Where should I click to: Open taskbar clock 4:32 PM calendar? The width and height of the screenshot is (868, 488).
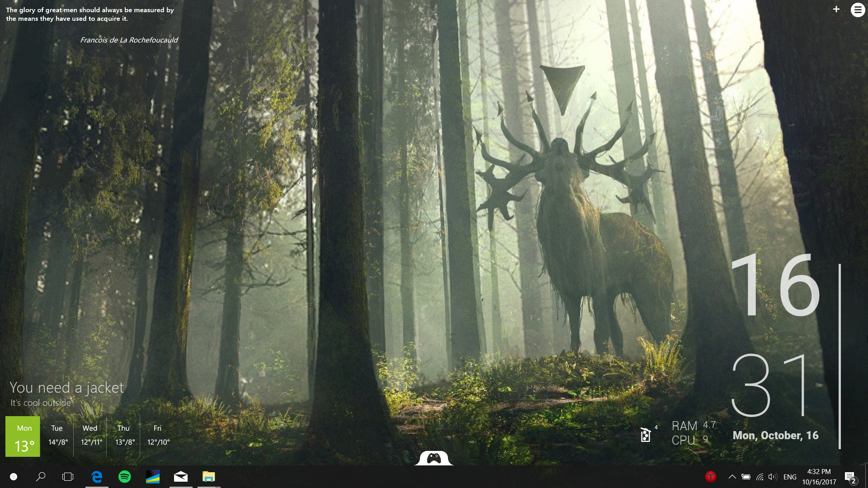[x=819, y=477]
